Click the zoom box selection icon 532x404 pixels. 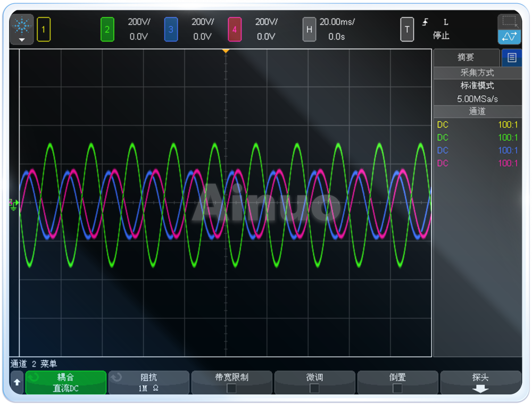click(509, 22)
